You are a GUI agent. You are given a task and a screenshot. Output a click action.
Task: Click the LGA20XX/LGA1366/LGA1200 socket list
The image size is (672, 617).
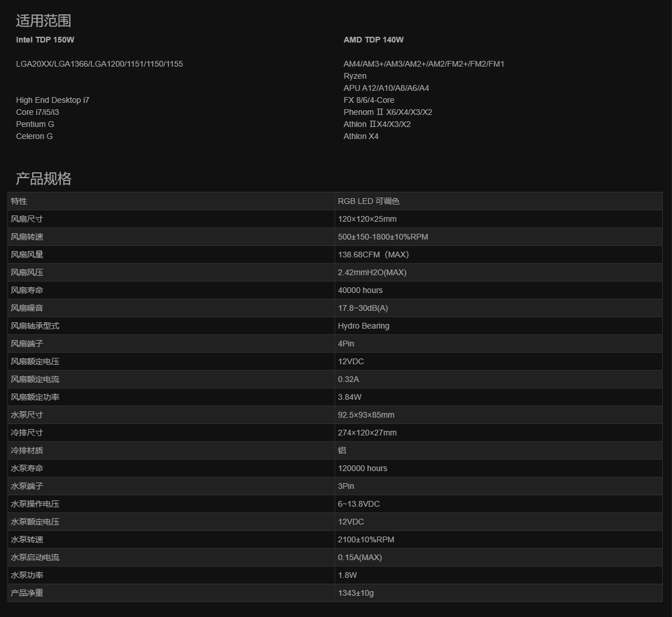99,64
